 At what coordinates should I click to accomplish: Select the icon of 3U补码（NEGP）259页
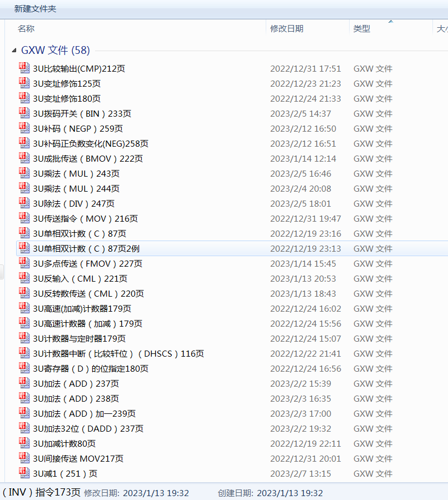tap(24, 128)
